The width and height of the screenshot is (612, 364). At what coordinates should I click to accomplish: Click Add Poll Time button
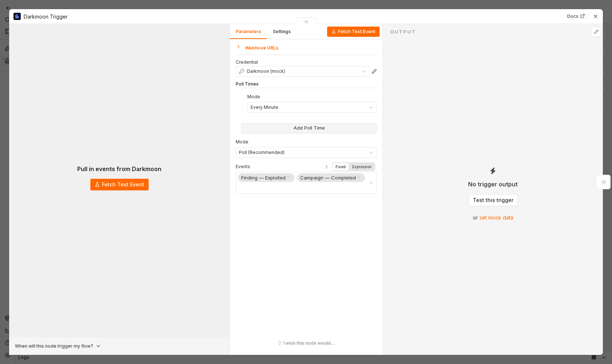309,128
